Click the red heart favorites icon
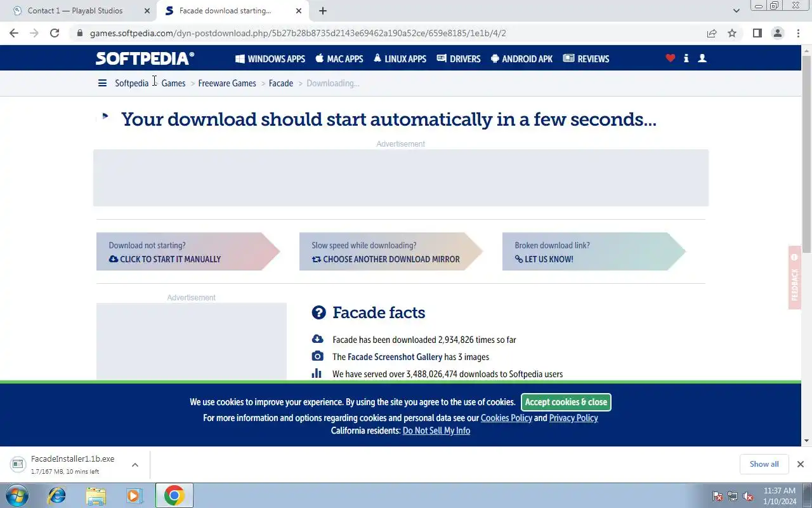Screen dimensions: 812x508 (x=671, y=58)
